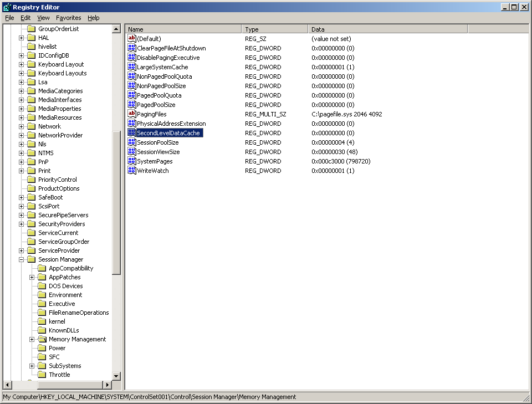Select the SecurePipeServers key
The height and width of the screenshot is (404, 532).
(63, 215)
